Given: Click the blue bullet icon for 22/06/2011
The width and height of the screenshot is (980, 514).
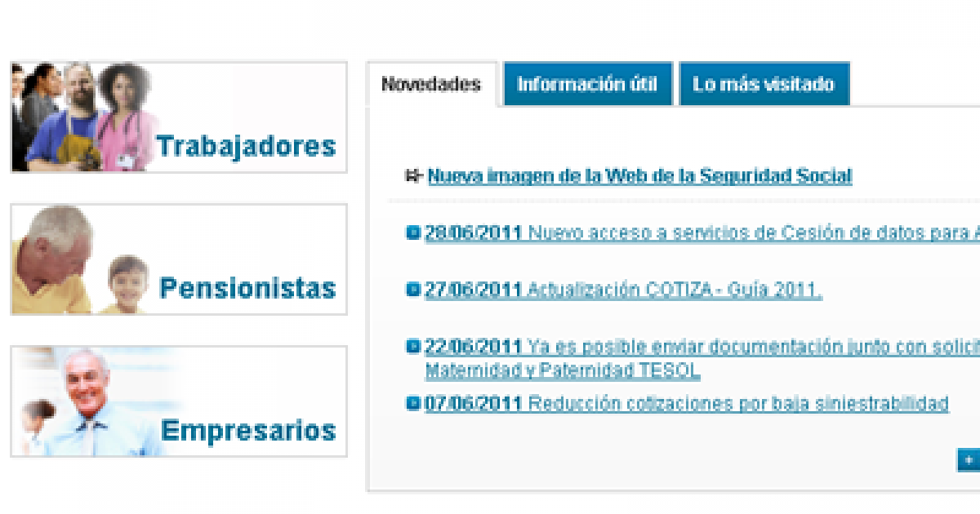Looking at the screenshot, I should (413, 346).
